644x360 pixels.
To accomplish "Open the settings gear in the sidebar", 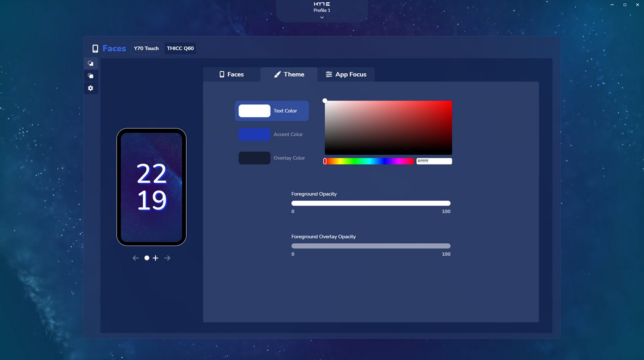I will click(90, 88).
